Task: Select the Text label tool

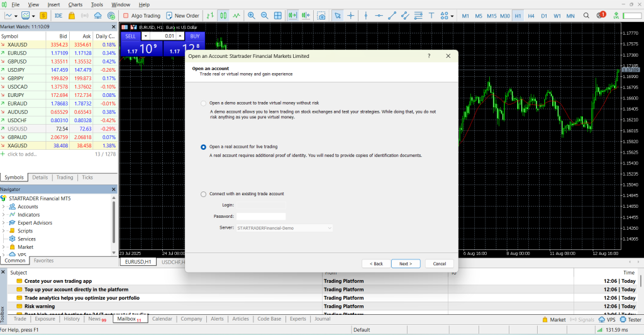Action: coord(431,16)
